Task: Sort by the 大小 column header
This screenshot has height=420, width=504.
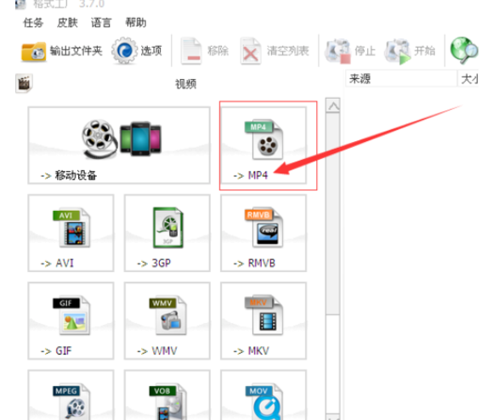Action: pyautogui.click(x=468, y=79)
